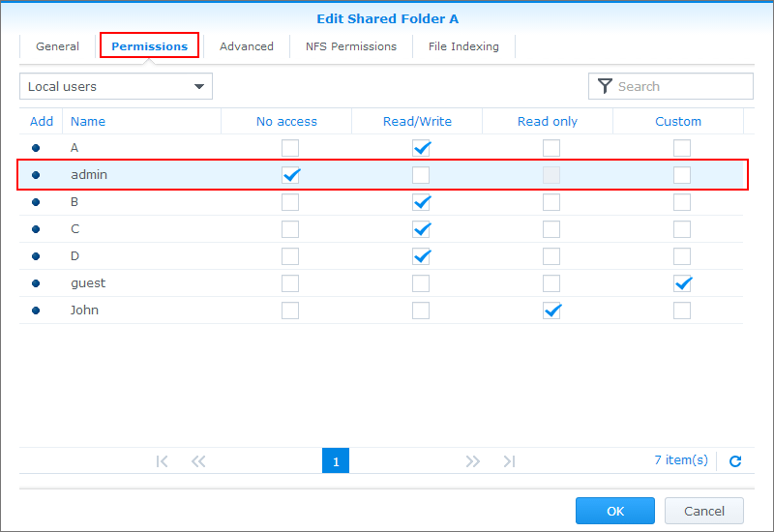Check No access for John

click(x=290, y=310)
